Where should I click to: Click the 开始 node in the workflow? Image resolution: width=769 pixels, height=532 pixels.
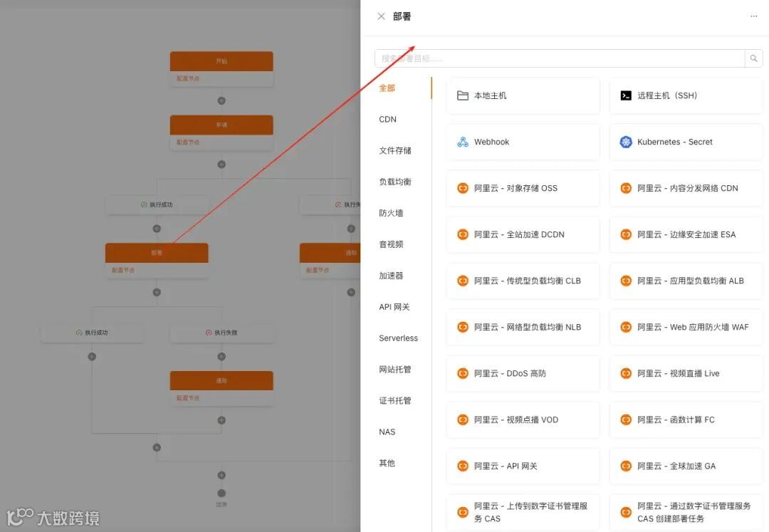point(221,61)
